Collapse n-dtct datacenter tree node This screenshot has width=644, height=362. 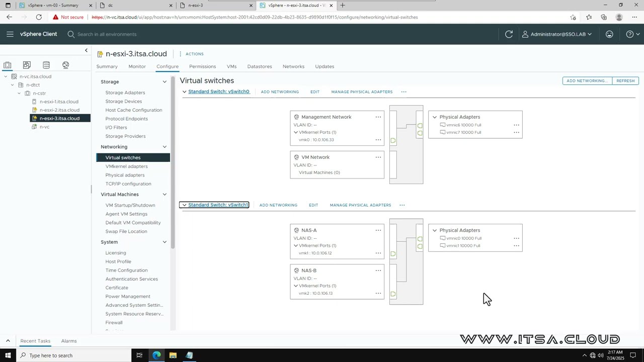coord(13,85)
